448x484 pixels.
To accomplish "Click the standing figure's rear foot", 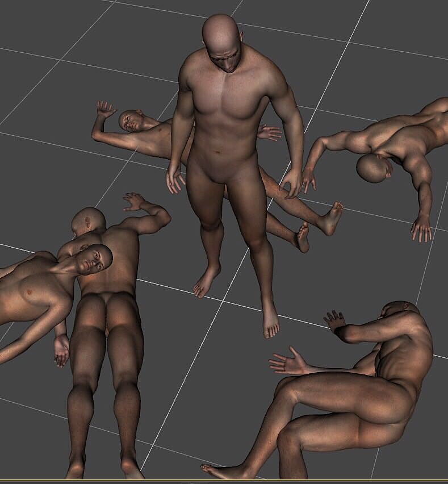I will (x=205, y=283).
